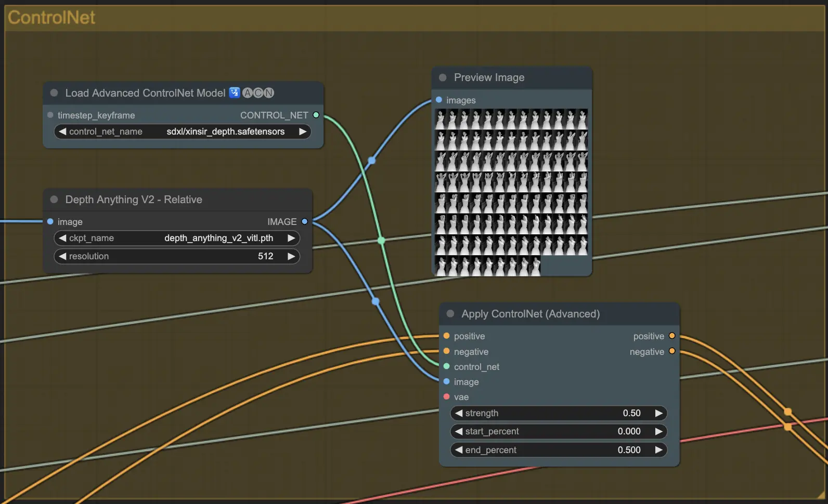Click the ControlNet group resize corner handle
Viewport: 828px width, 504px height.
[x=820, y=495]
